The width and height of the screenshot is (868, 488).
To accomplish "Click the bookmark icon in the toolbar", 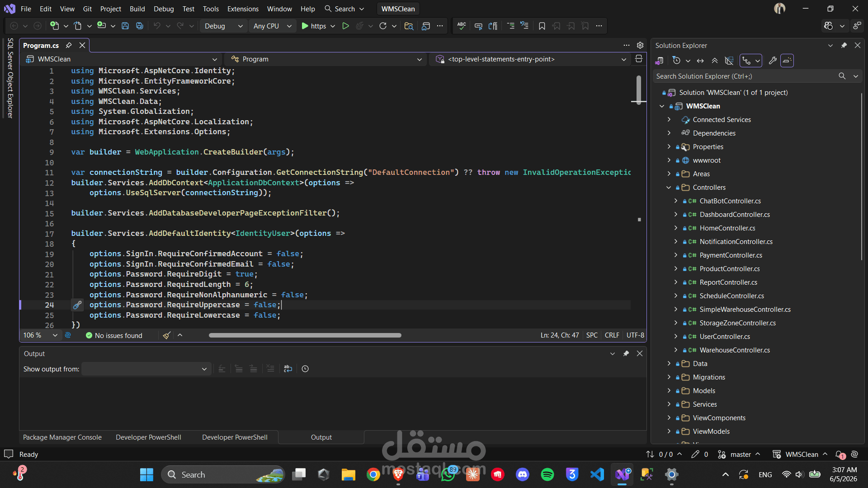I will click(x=542, y=26).
